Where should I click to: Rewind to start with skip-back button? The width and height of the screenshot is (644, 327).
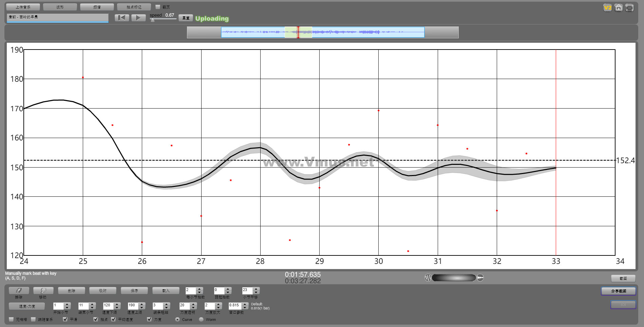[x=122, y=18]
